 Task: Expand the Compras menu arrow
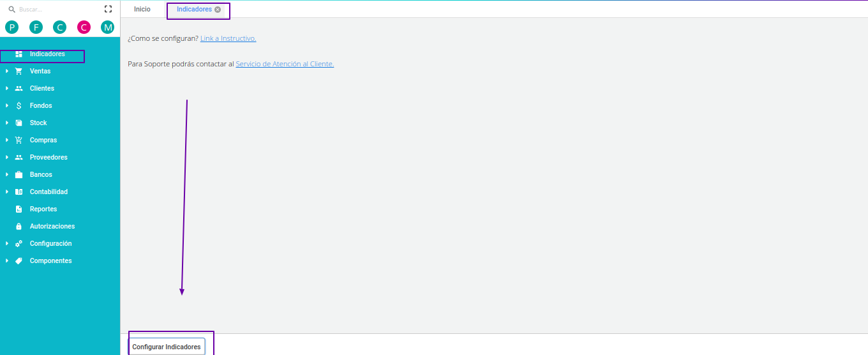coord(7,140)
